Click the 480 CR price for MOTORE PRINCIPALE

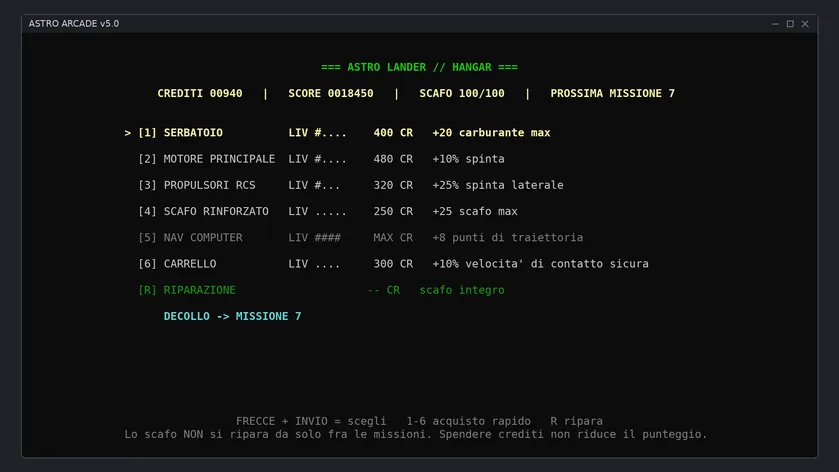click(x=393, y=159)
